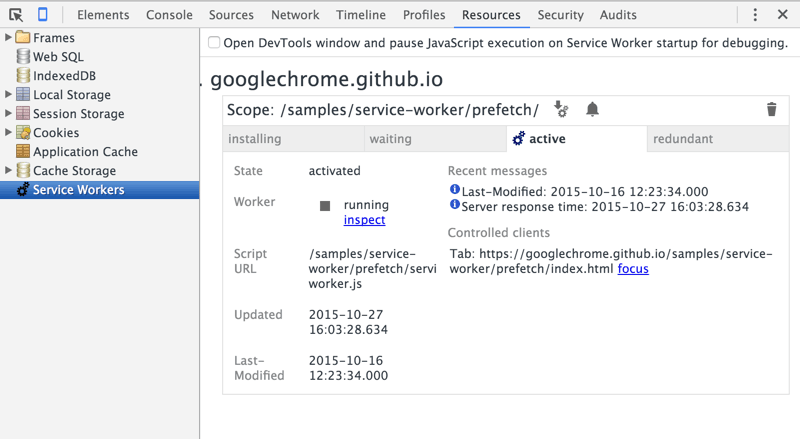
Task: Click the Cookies icon
Action: [x=23, y=132]
